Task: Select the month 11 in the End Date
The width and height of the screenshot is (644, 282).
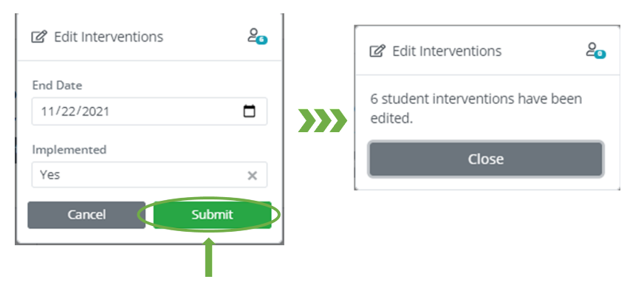Action: [47, 111]
